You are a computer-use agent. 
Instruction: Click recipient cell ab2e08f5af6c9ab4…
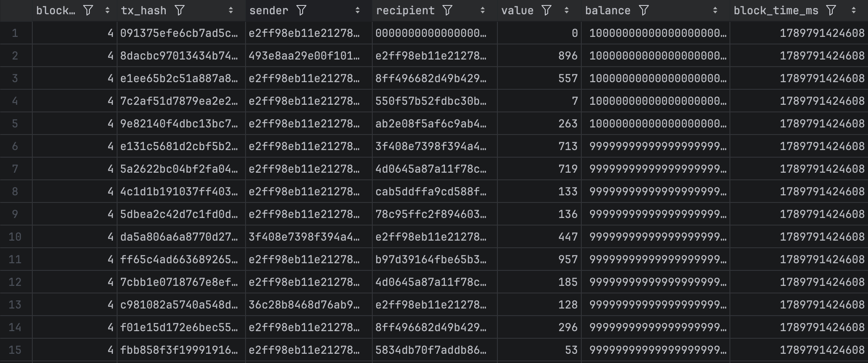tap(434, 124)
